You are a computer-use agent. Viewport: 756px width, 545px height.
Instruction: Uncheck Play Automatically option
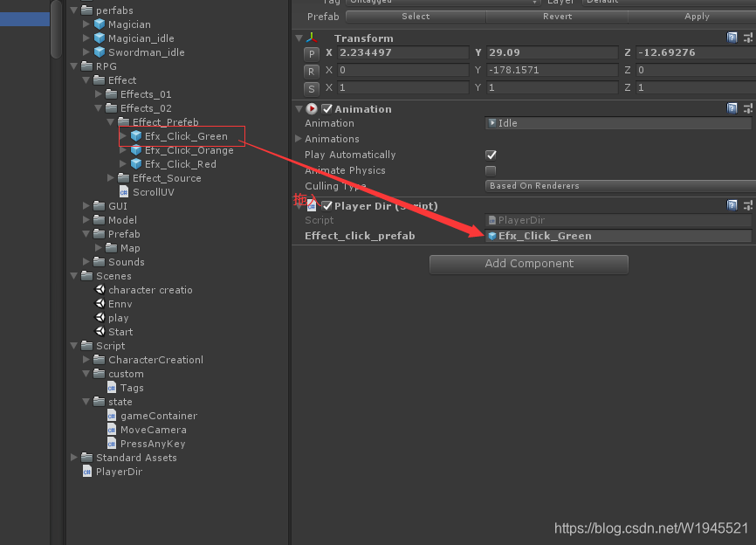pyautogui.click(x=491, y=155)
